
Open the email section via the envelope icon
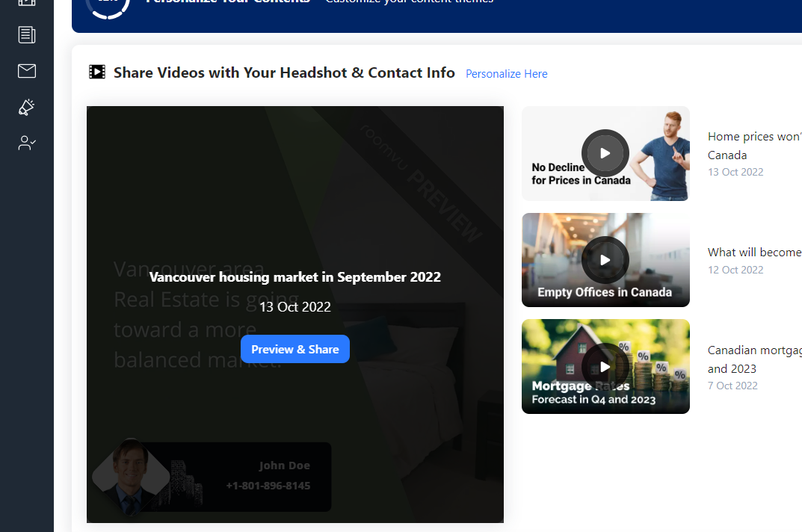click(27, 71)
